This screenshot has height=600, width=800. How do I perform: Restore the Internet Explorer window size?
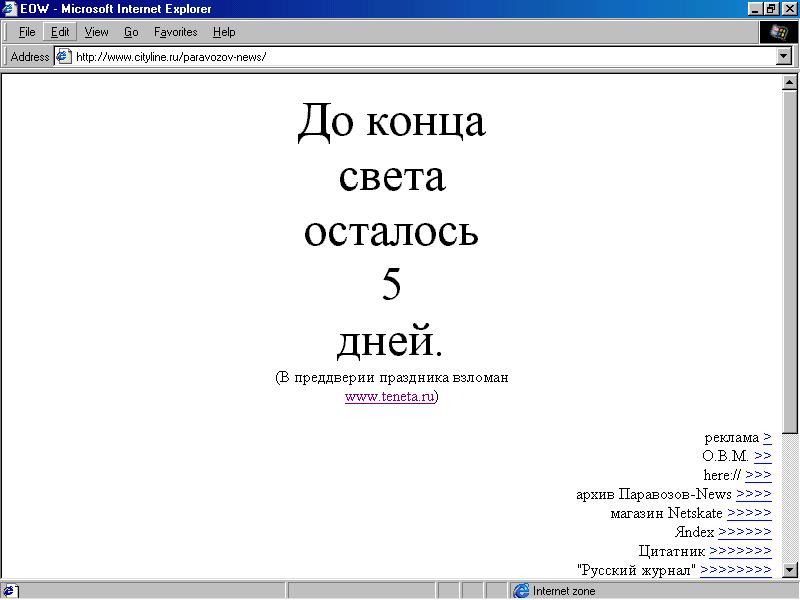[x=771, y=9]
